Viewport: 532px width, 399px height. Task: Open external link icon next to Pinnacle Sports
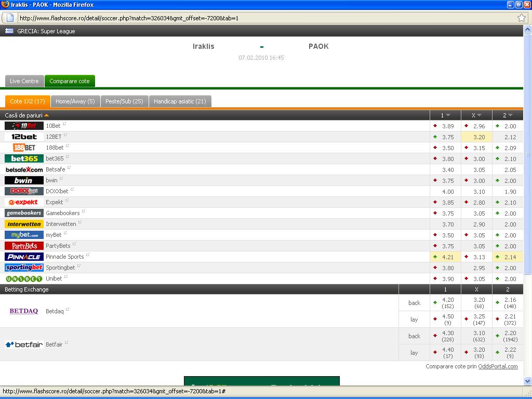88,255
